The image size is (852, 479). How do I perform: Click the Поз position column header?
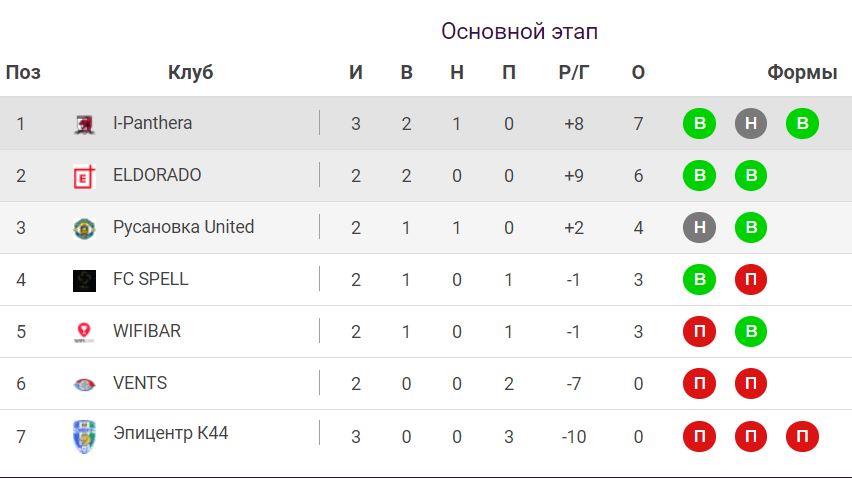(23, 73)
